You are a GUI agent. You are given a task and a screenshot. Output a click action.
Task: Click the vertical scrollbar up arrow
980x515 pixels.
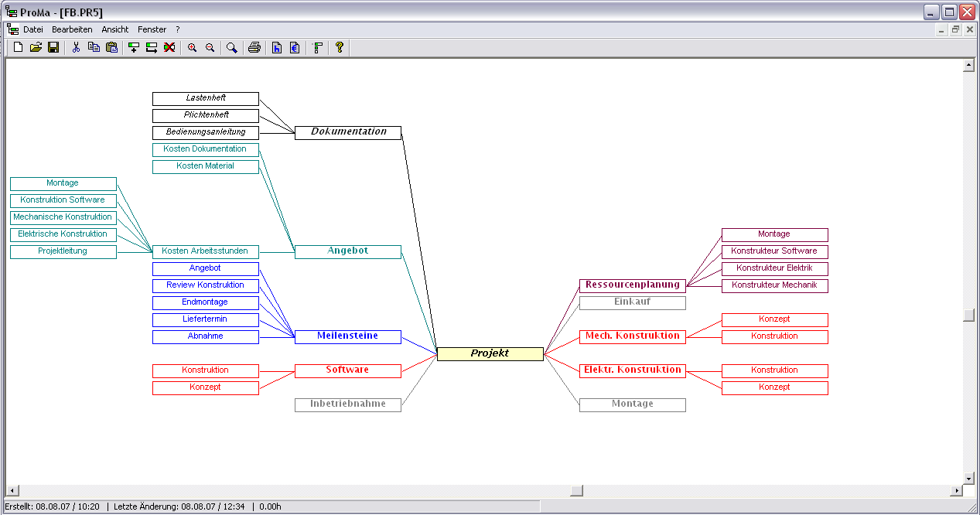coord(968,65)
